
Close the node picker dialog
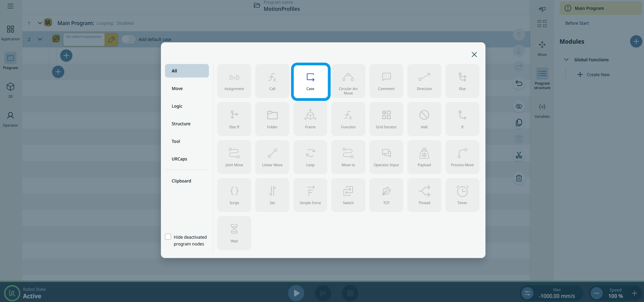pyautogui.click(x=474, y=55)
